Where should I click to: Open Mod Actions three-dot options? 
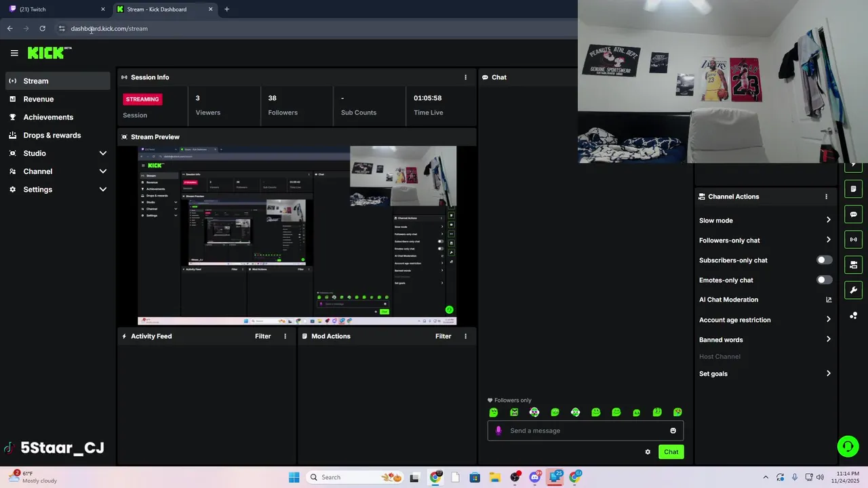pos(465,336)
